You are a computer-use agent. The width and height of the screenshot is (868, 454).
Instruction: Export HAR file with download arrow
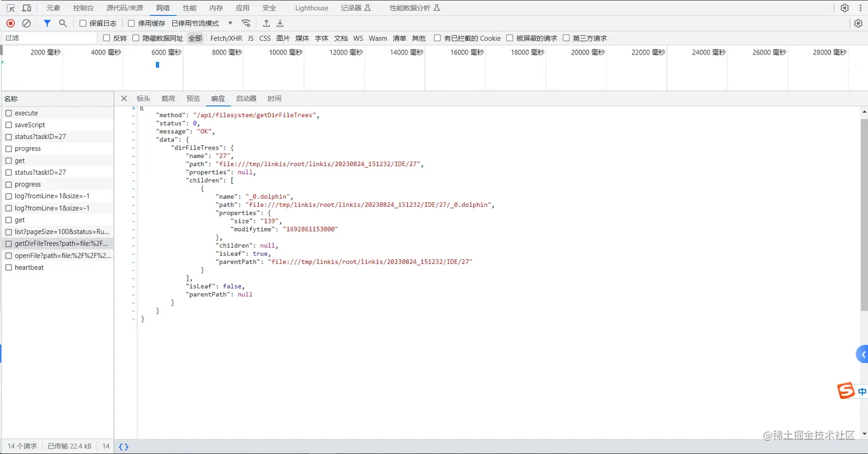coord(280,23)
